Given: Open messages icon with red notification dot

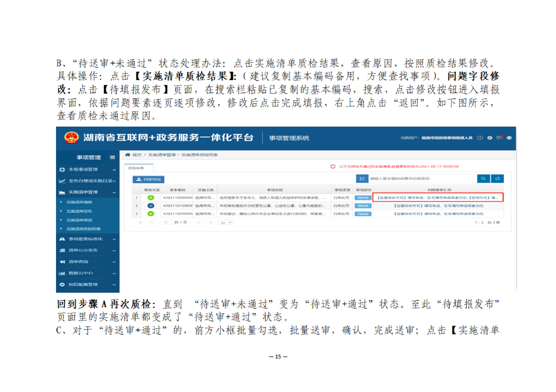Looking at the screenshot, I should click(x=500, y=138).
